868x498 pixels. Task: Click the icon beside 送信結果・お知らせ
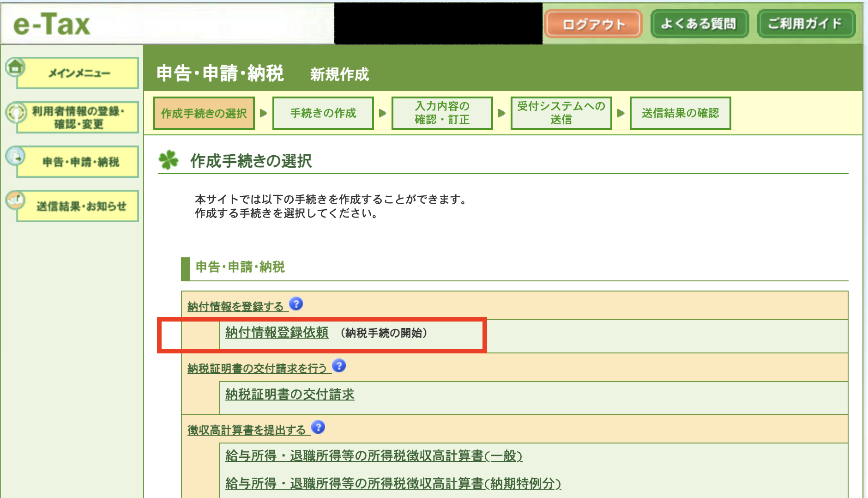(x=15, y=200)
